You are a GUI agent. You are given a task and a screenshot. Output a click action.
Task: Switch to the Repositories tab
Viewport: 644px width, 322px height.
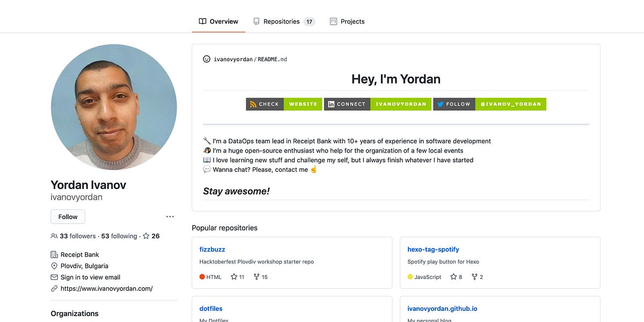click(x=281, y=21)
